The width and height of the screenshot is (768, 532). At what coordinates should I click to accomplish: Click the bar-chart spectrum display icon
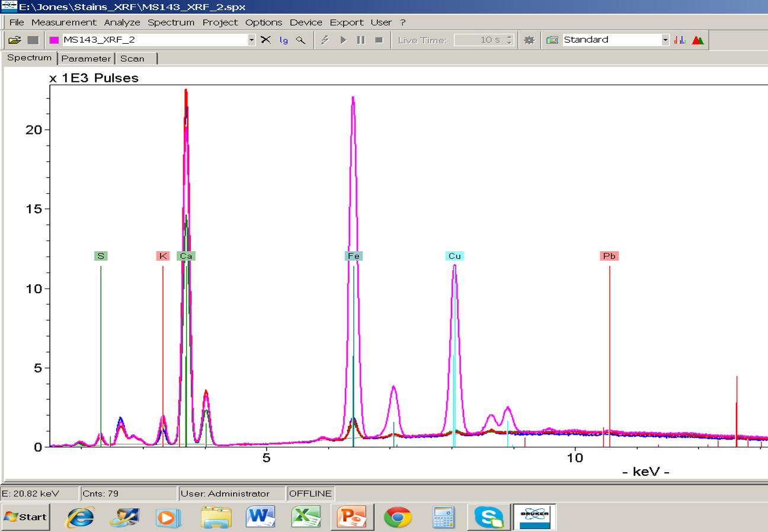680,40
